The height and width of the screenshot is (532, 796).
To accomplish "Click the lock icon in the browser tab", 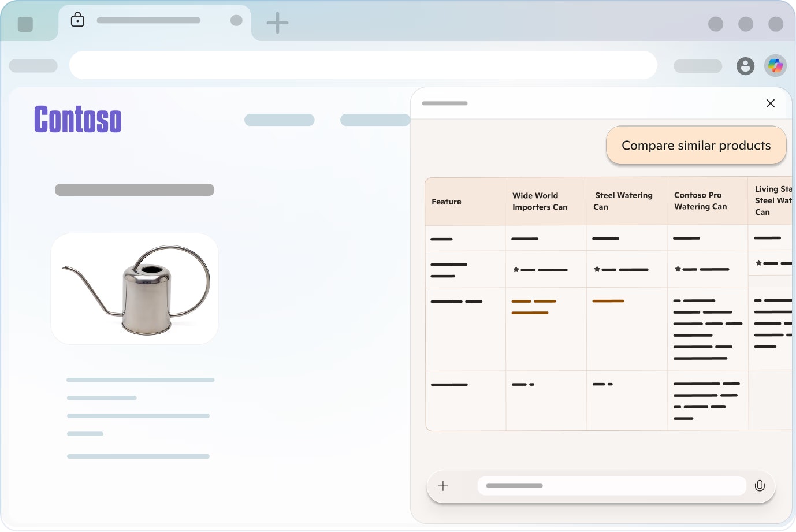I will click(77, 20).
